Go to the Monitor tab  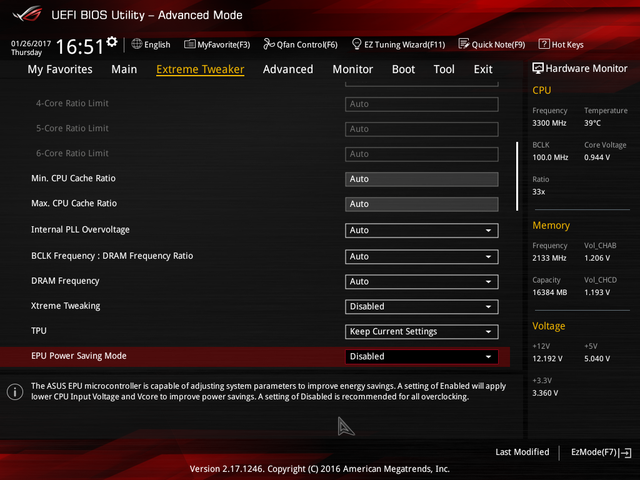(353, 69)
